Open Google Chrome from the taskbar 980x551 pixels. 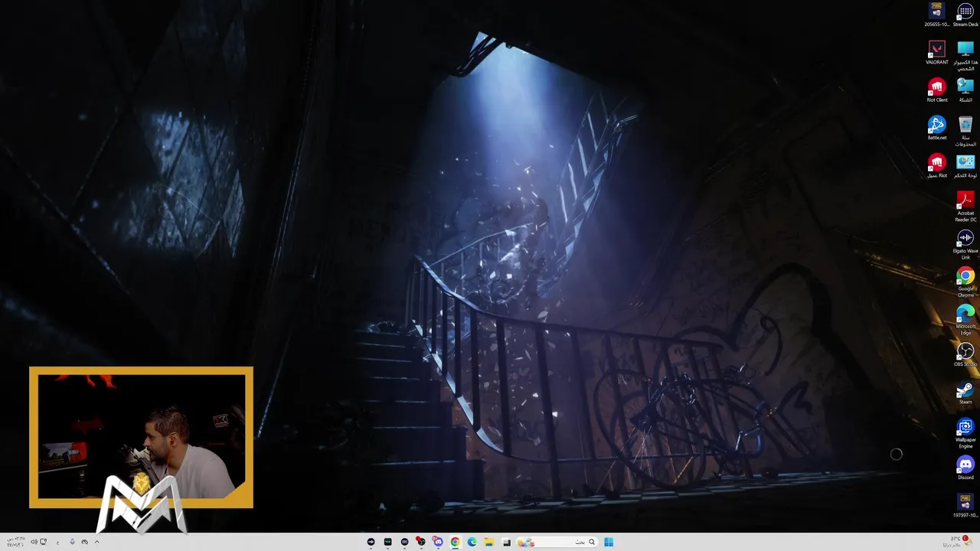click(455, 542)
